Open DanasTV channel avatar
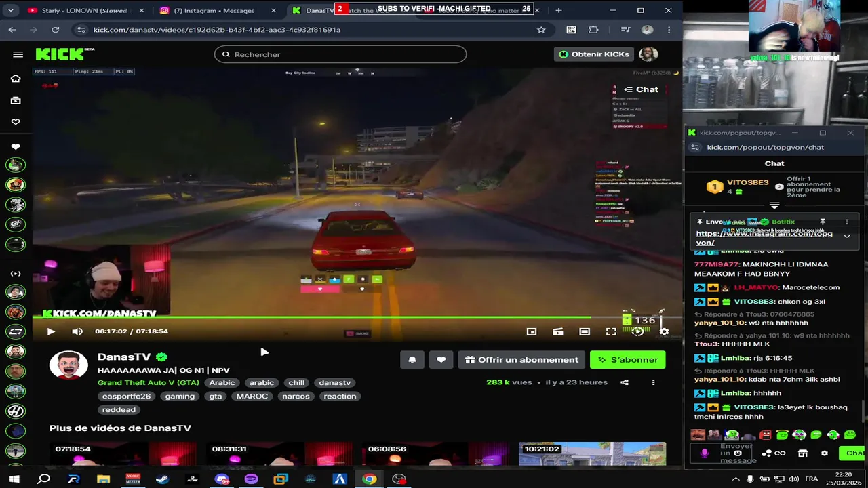 tap(68, 365)
